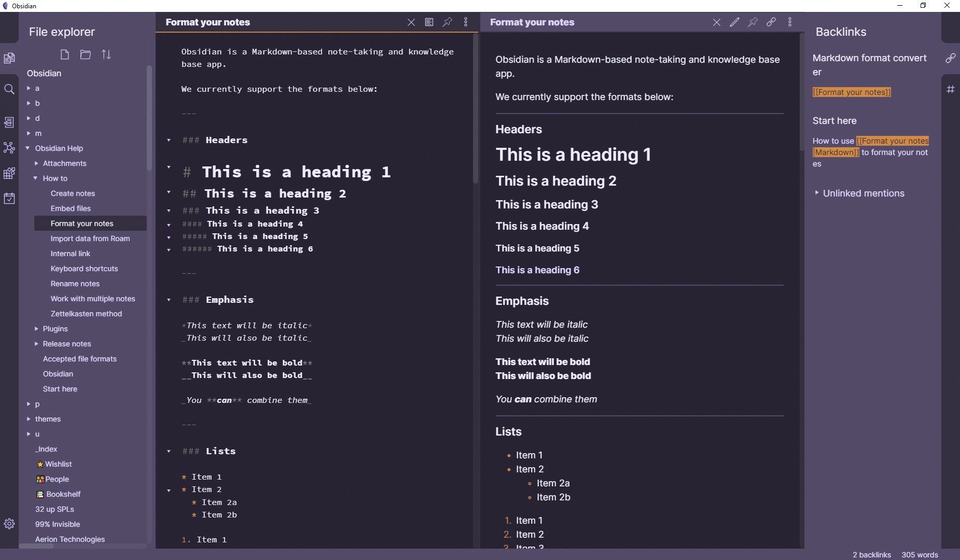This screenshot has height=560, width=960.
Task: Open the Create notes file
Action: coord(73,193)
